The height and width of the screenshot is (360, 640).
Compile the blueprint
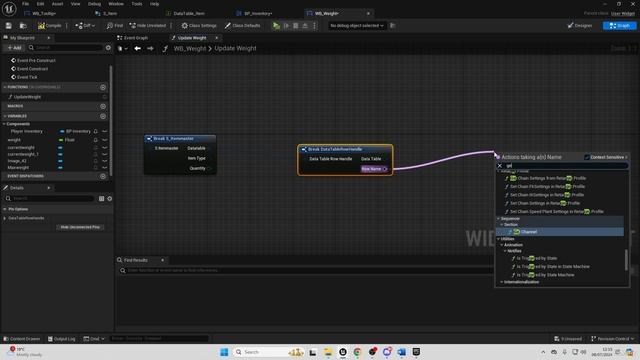[x=49, y=26]
